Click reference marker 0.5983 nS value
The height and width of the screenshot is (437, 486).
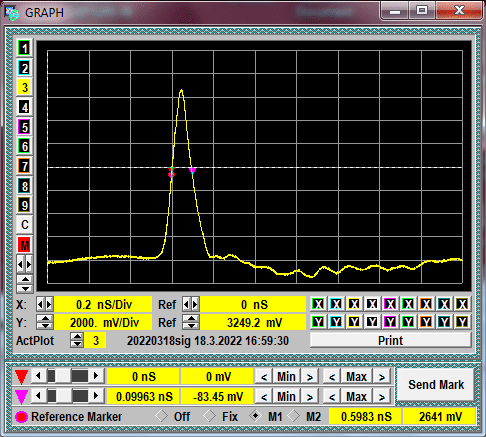(366, 417)
